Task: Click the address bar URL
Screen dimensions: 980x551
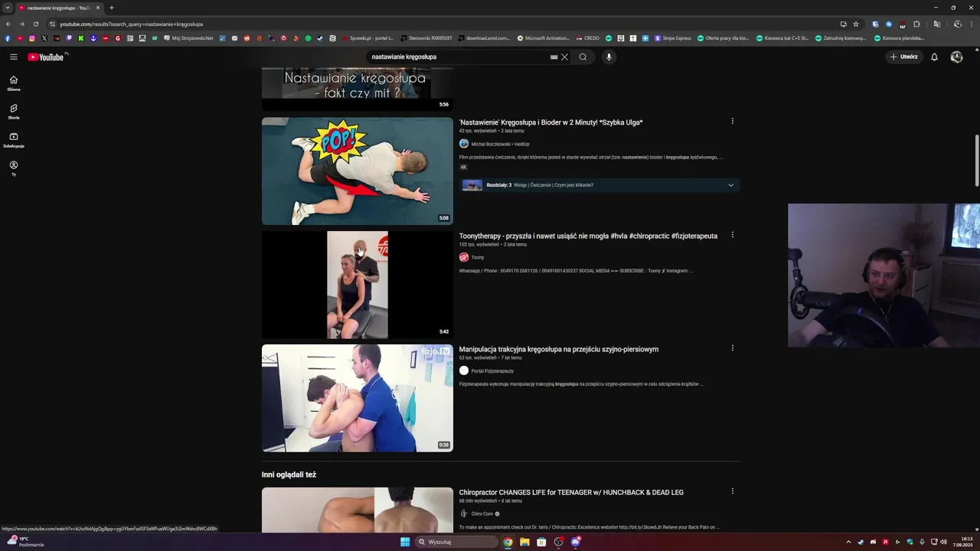Action: pyautogui.click(x=131, y=24)
